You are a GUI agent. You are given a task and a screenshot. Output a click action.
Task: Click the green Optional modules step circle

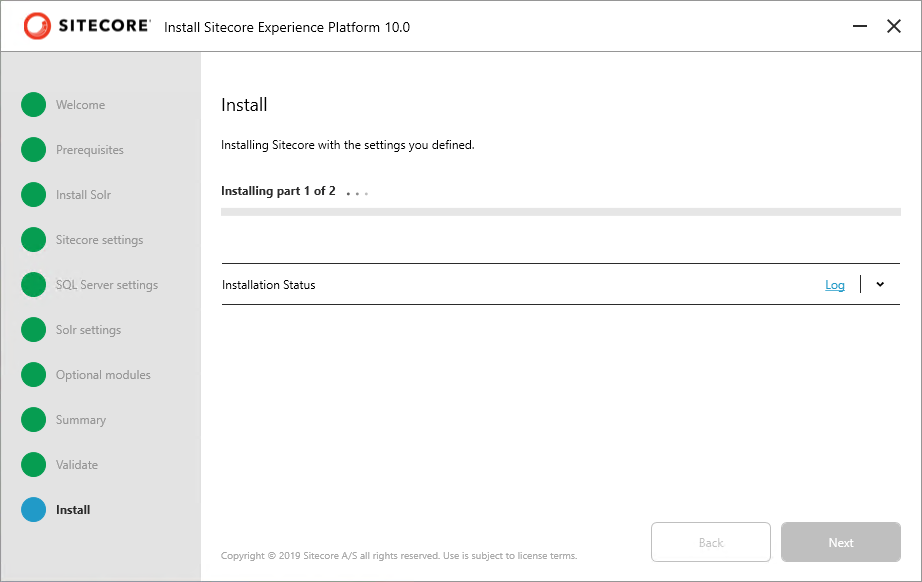[34, 374]
